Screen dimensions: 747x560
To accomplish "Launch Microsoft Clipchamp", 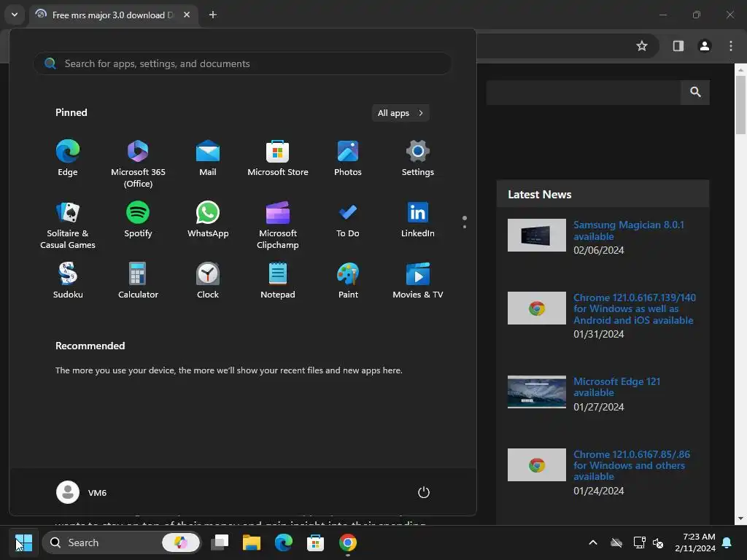I will point(278,225).
